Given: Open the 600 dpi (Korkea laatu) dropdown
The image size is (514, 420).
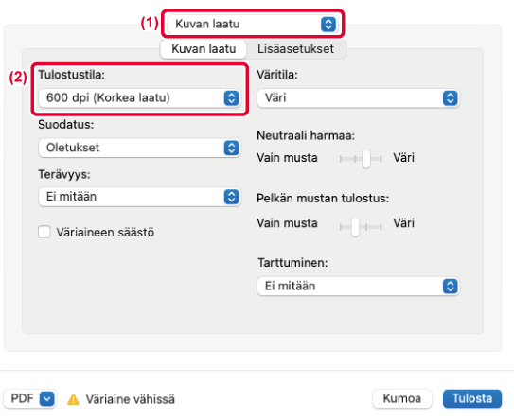Looking at the screenshot, I should [140, 98].
